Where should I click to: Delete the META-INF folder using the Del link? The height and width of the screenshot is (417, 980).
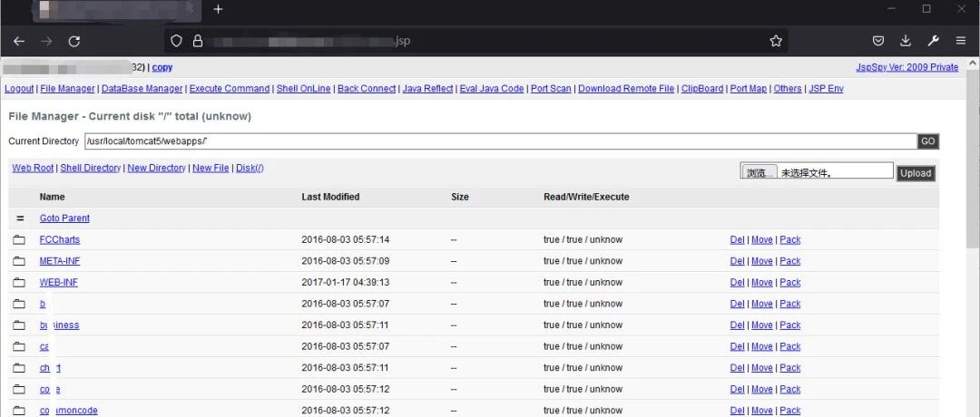(x=737, y=261)
